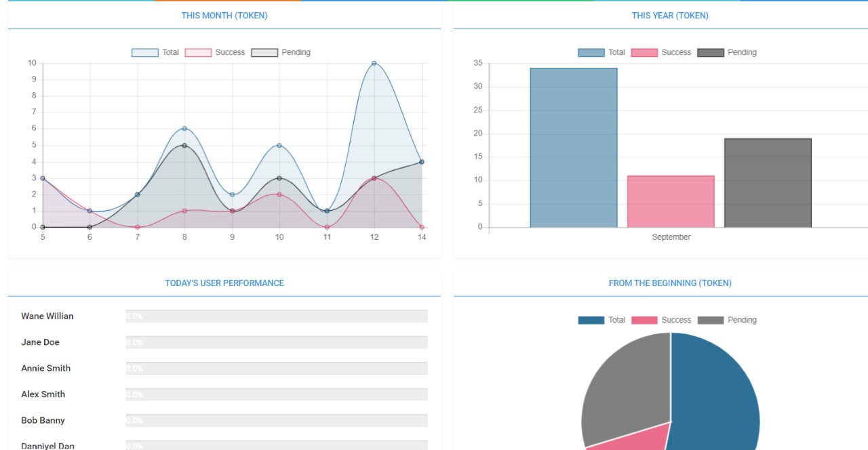Click the Annie Smith user name
Viewport: 868px width, 450px height.
click(x=45, y=369)
